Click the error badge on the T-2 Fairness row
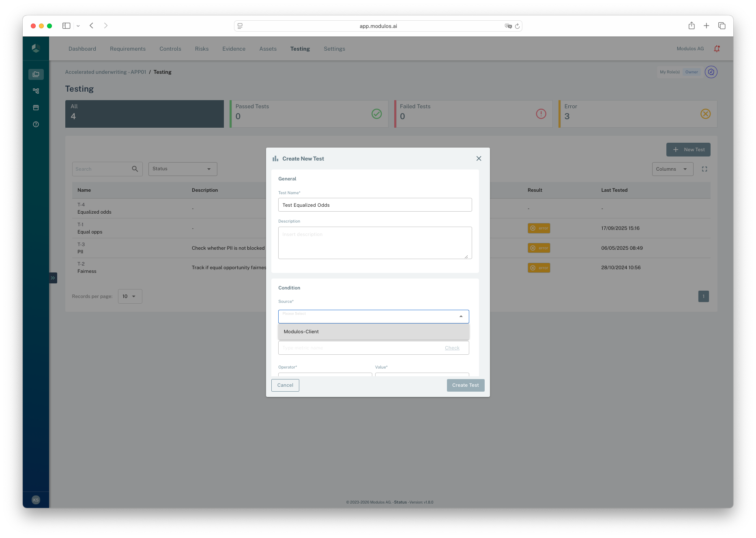756x538 pixels. (x=539, y=268)
